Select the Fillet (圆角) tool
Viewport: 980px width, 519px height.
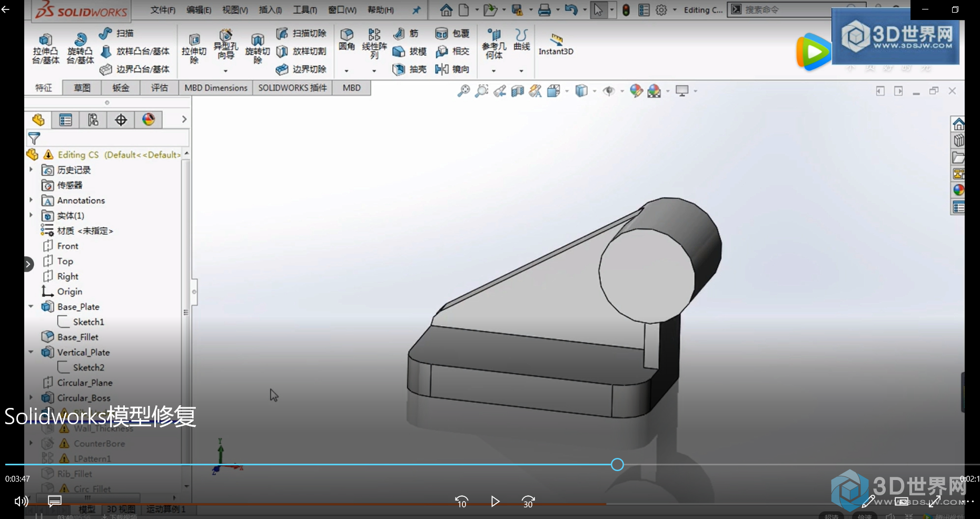(347, 40)
